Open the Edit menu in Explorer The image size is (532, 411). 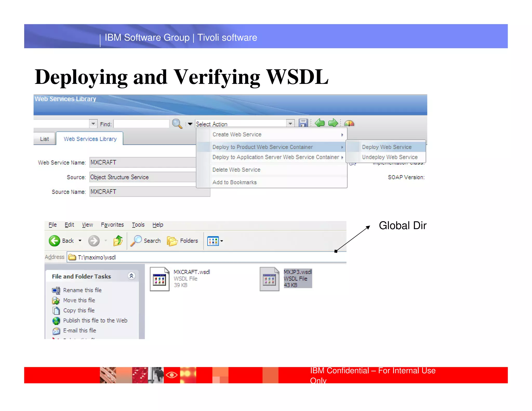pos(69,225)
